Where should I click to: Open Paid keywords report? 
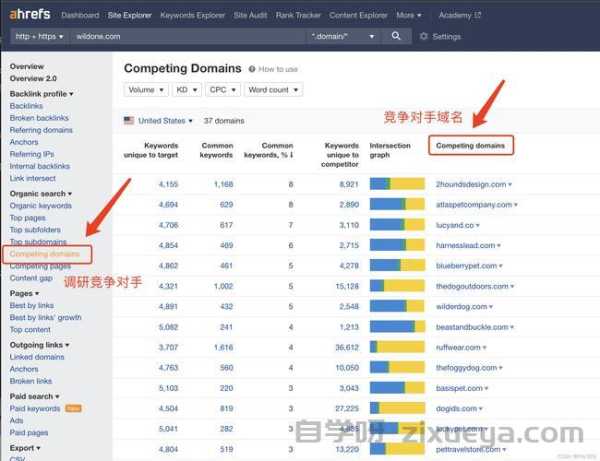[x=35, y=409]
